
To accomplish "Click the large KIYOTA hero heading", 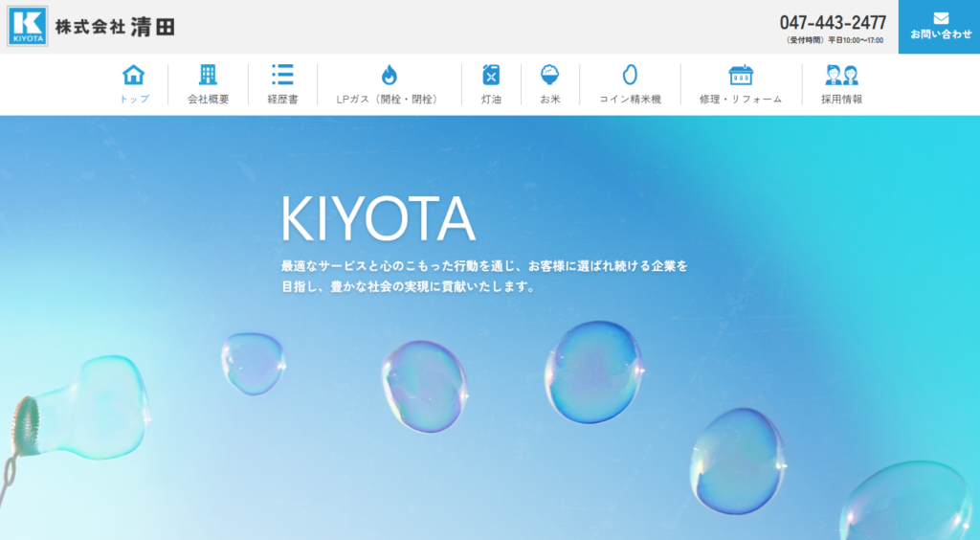I will coord(378,218).
